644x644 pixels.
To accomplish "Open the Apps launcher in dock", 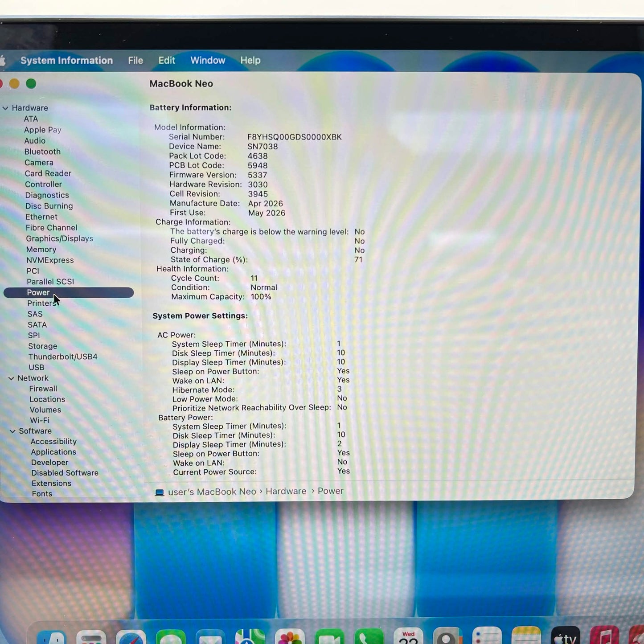I will tap(91, 637).
